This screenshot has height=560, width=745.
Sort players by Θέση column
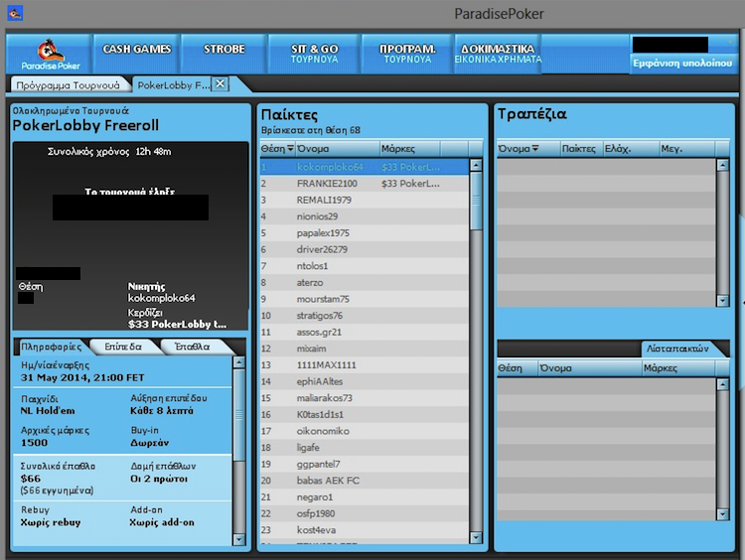click(x=277, y=149)
